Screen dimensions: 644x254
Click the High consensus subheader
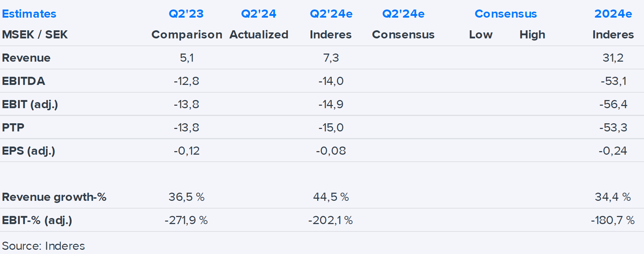532,35
